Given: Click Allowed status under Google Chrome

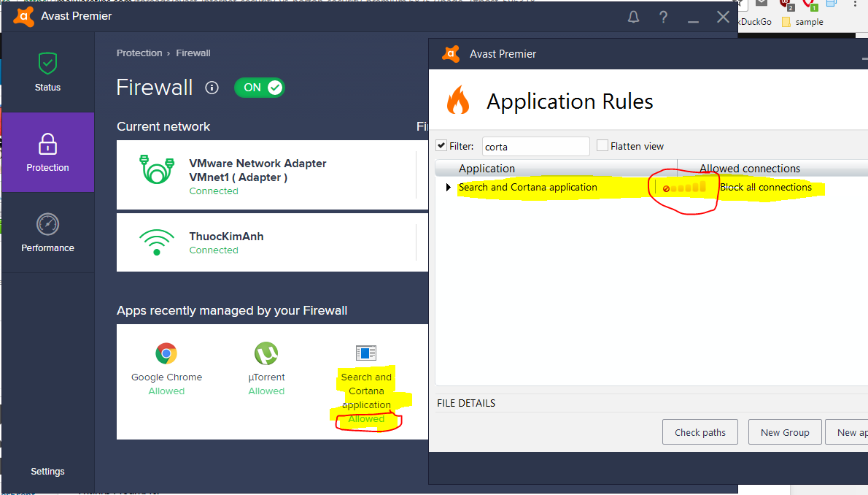Looking at the screenshot, I should 166,391.
